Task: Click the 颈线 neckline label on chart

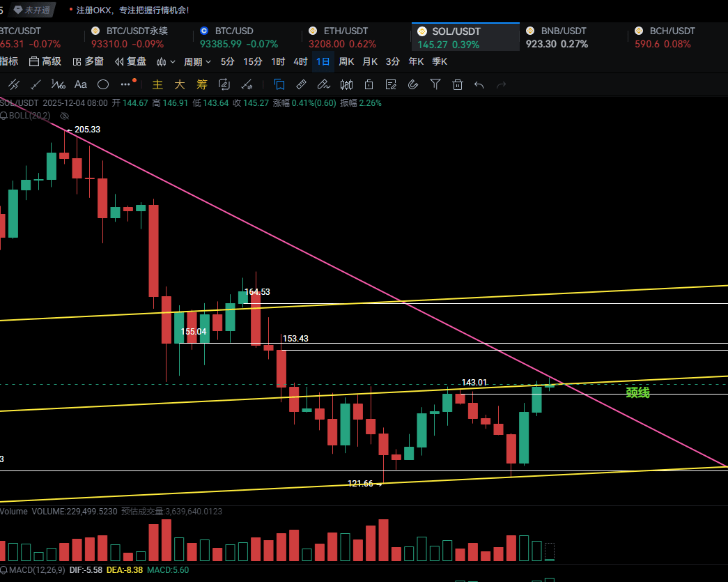Action: pos(637,392)
